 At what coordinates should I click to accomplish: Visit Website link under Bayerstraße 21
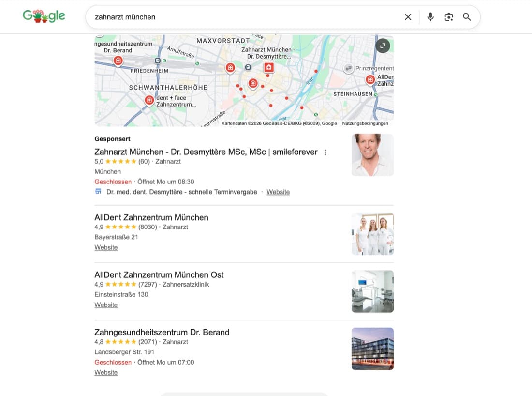coord(106,247)
